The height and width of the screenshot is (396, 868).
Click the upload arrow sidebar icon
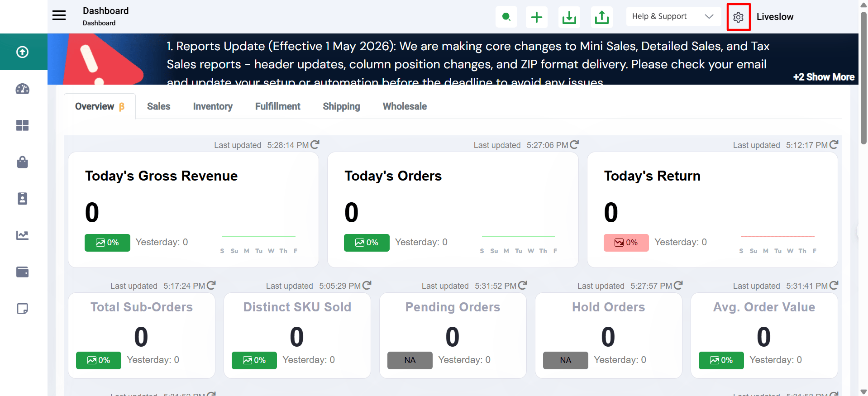(23, 52)
